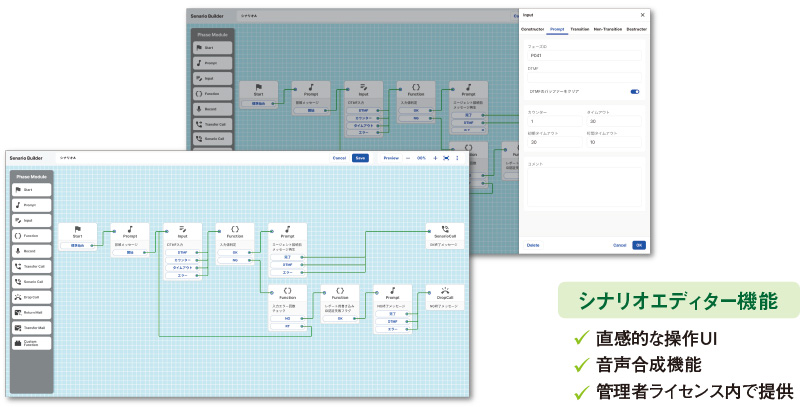Close the Input properties panel
Viewport: 800px width, 407px height.
pos(642,15)
